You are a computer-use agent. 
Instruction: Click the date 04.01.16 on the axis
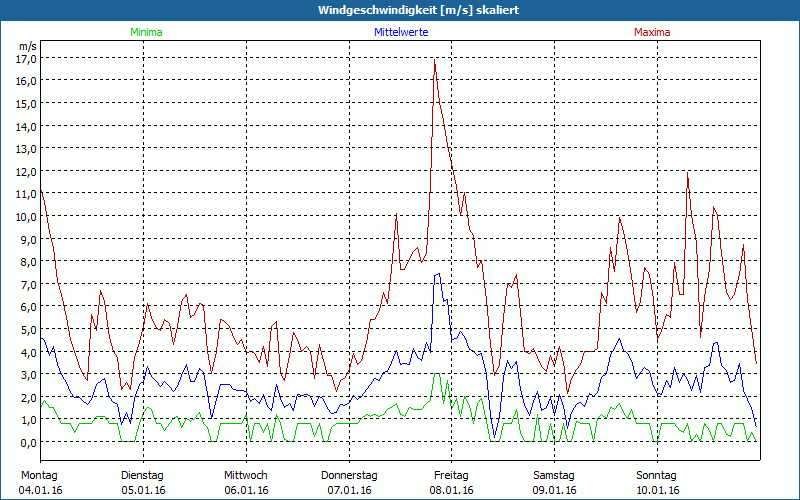tap(41, 490)
